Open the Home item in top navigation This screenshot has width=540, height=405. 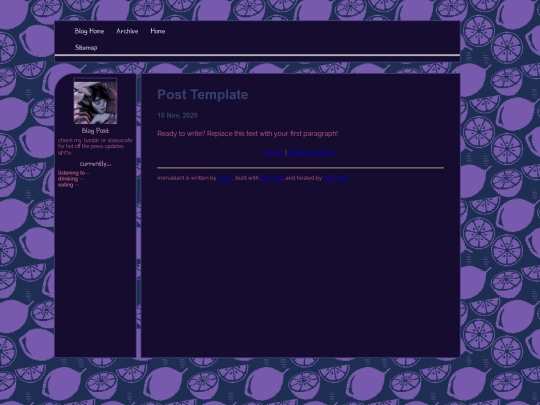[x=158, y=31]
